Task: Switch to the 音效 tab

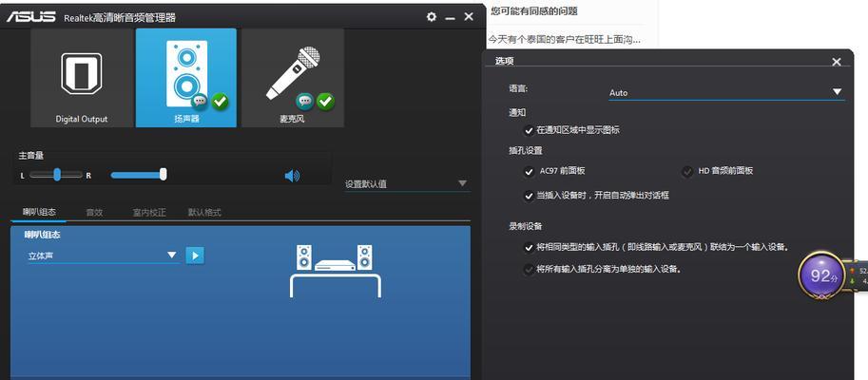Action: (x=94, y=213)
